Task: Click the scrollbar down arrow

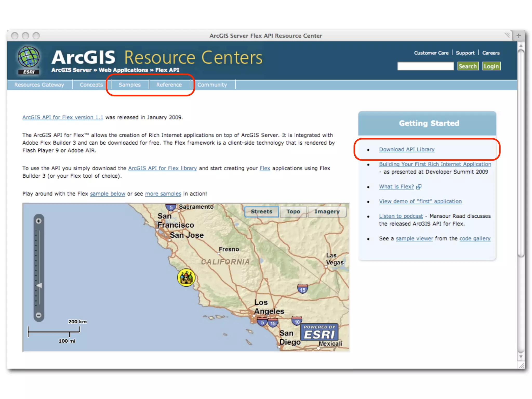Action: pyautogui.click(x=521, y=357)
